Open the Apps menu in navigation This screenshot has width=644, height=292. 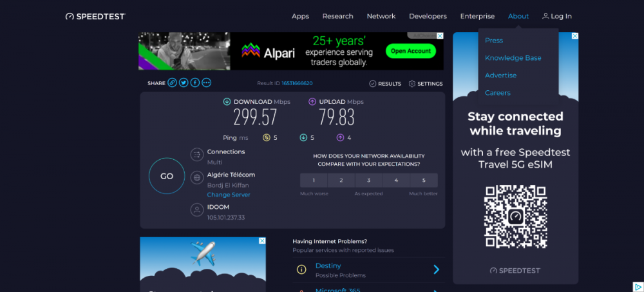click(x=300, y=16)
